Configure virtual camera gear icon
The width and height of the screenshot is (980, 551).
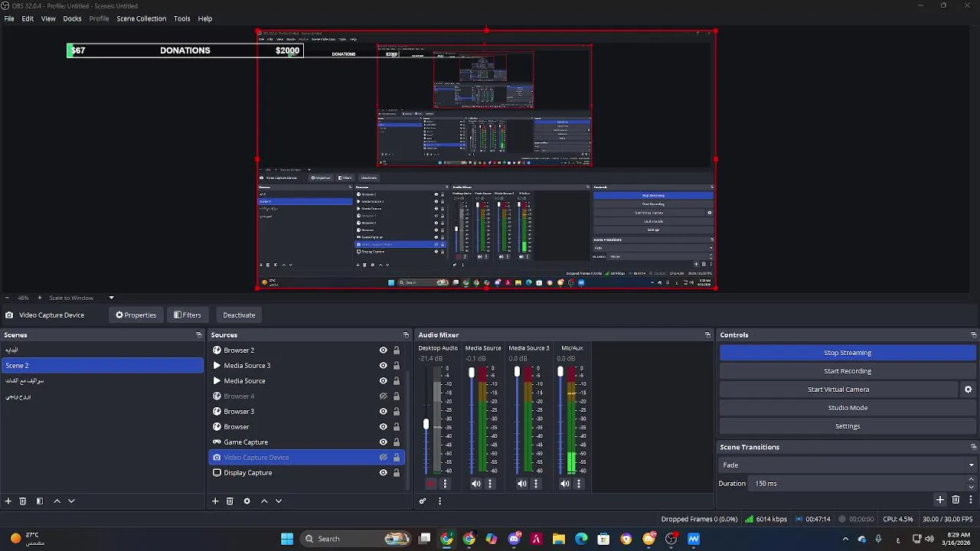(x=968, y=390)
